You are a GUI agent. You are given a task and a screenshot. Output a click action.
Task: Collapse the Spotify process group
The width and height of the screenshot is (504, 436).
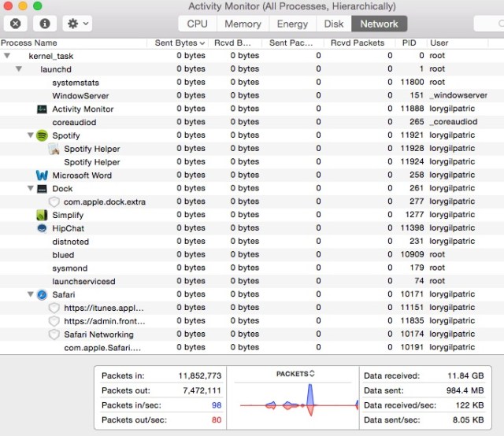(x=31, y=135)
